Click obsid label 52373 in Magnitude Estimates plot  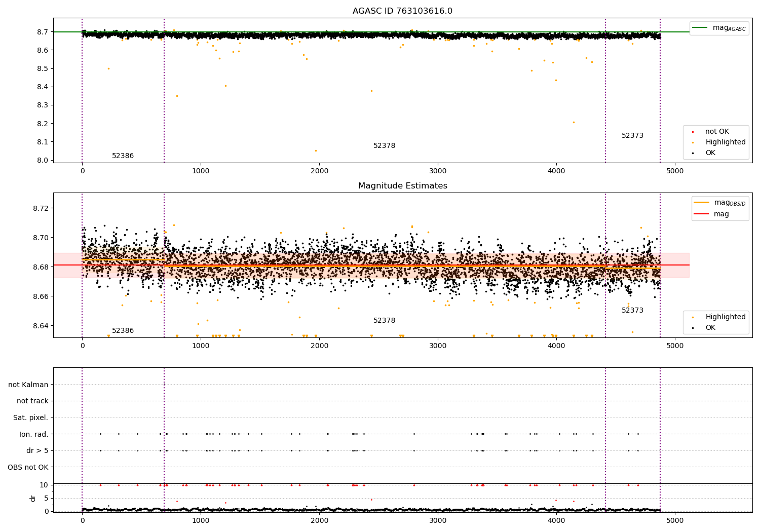[x=632, y=311]
